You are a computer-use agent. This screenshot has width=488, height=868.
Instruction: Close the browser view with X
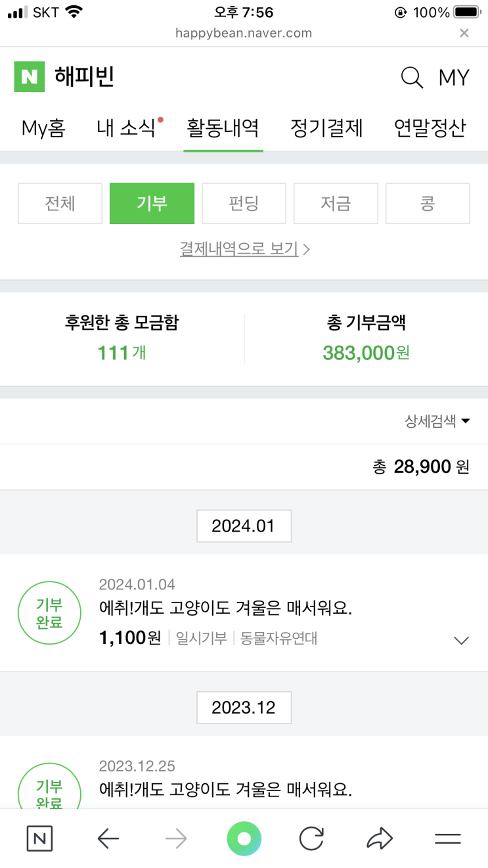click(464, 33)
